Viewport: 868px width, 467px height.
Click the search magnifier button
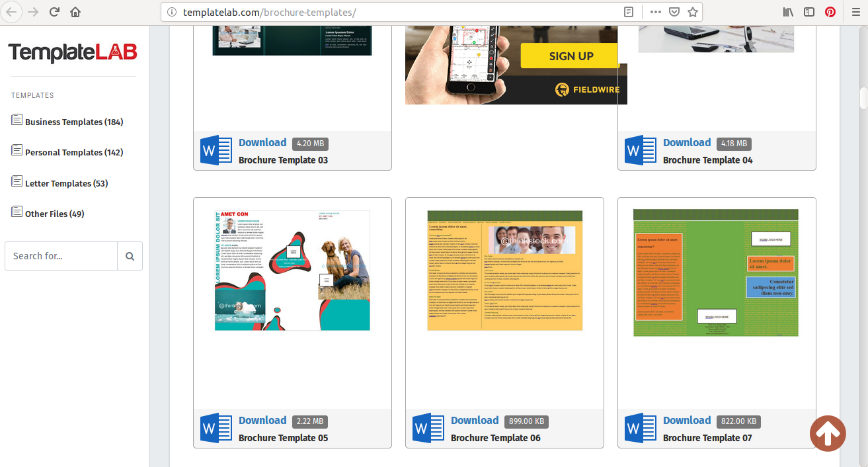coord(130,256)
